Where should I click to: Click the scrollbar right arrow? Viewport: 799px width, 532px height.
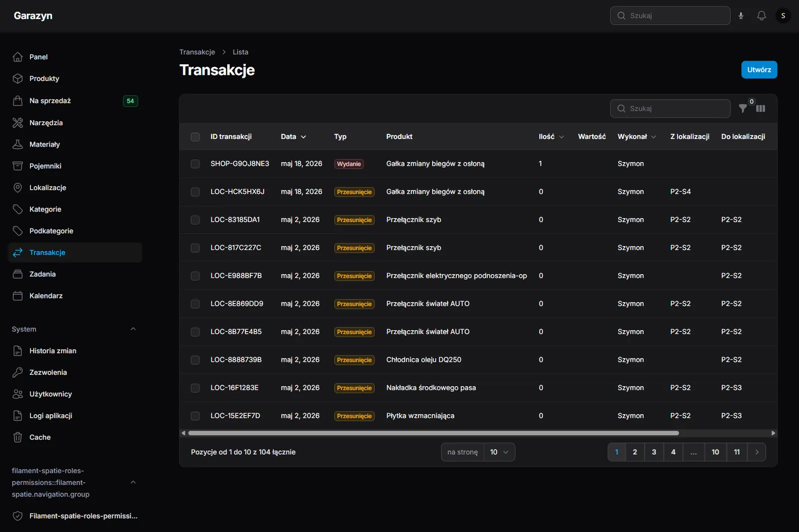point(773,433)
